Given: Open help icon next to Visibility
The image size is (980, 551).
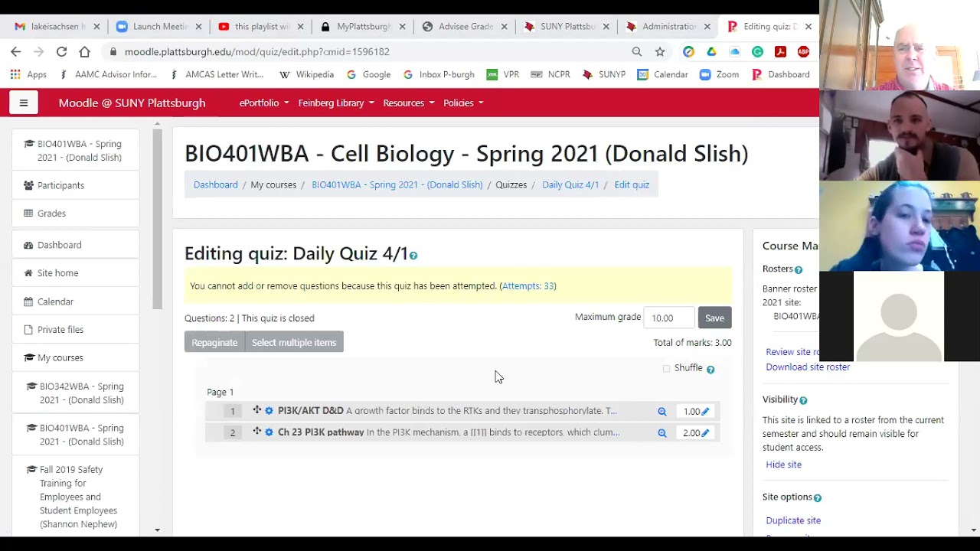Looking at the screenshot, I should [803, 400].
